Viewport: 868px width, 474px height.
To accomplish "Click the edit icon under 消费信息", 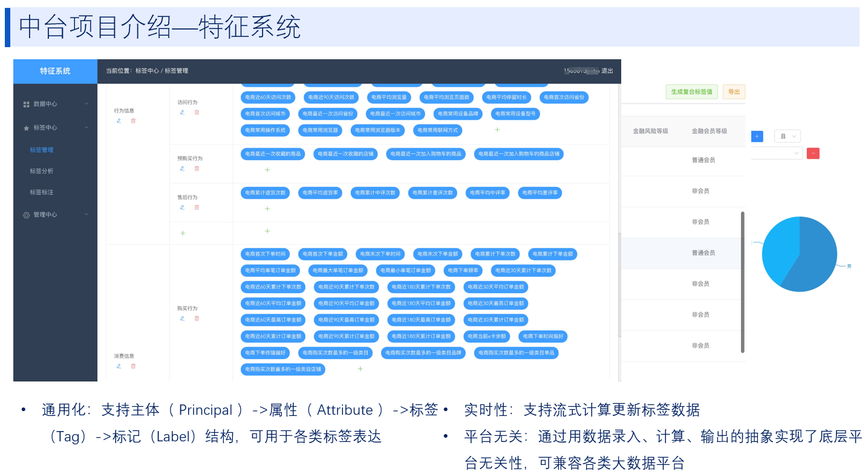I will point(119,366).
